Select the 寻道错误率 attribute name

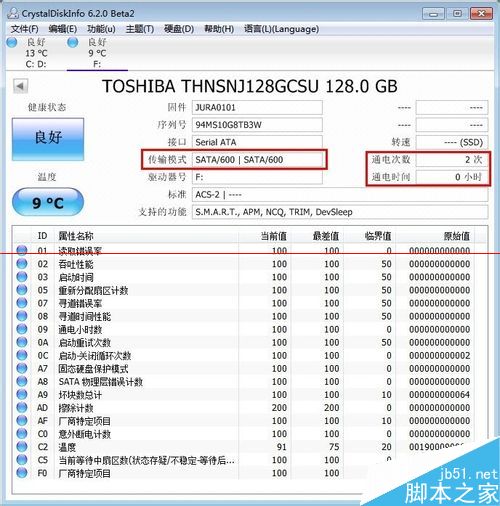(x=80, y=303)
